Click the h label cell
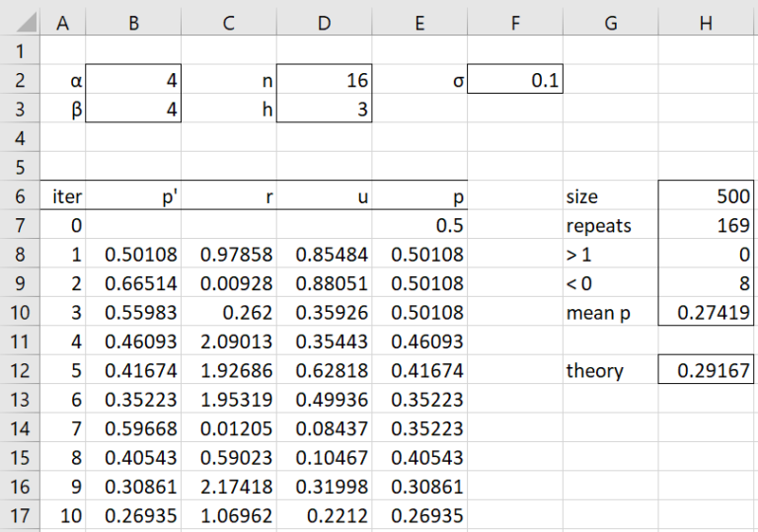This screenshot has height=532, width=758. [x=229, y=109]
